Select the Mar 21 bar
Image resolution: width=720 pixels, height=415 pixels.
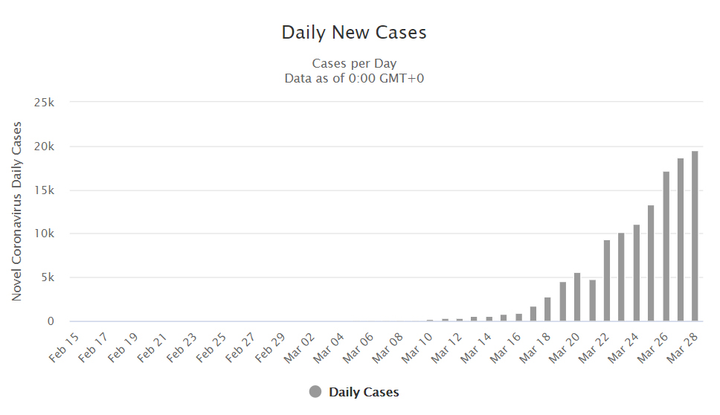(x=592, y=301)
